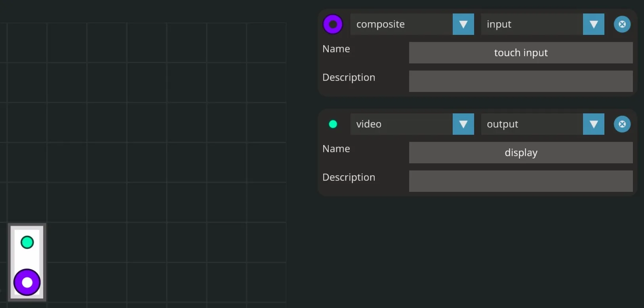Click the Name label above display's Description
The width and height of the screenshot is (644, 308).
336,149
